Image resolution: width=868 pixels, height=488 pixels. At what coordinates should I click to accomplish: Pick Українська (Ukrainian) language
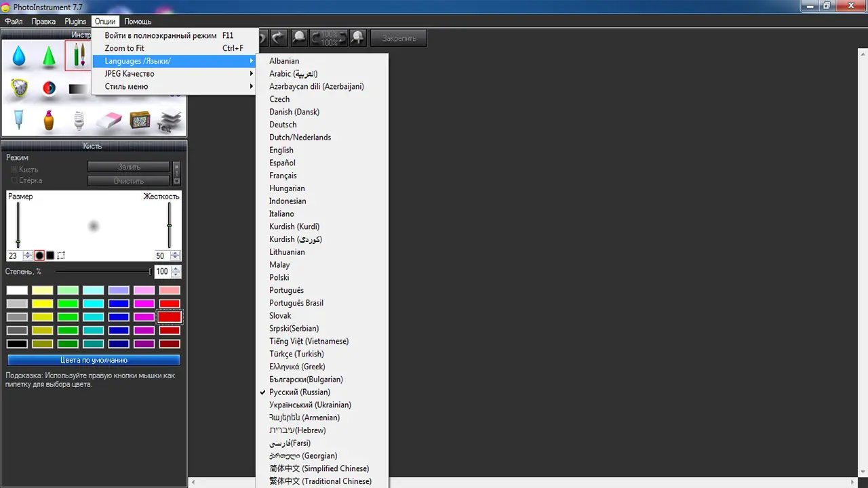pos(322,405)
